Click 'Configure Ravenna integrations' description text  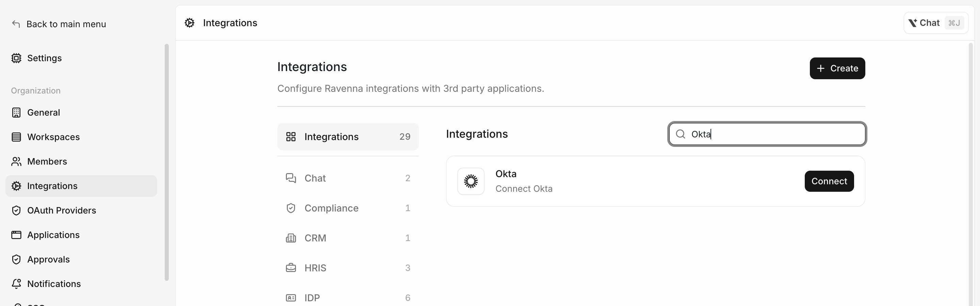[x=410, y=88]
